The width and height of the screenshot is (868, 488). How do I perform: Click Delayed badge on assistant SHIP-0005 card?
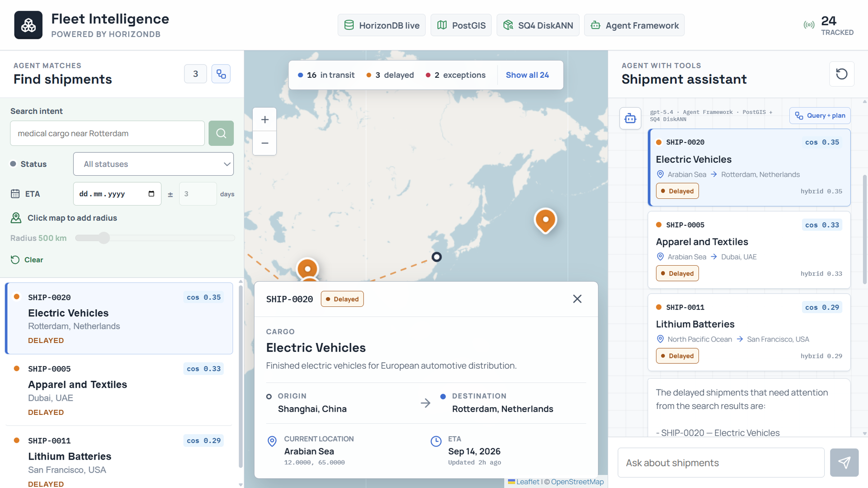click(677, 273)
